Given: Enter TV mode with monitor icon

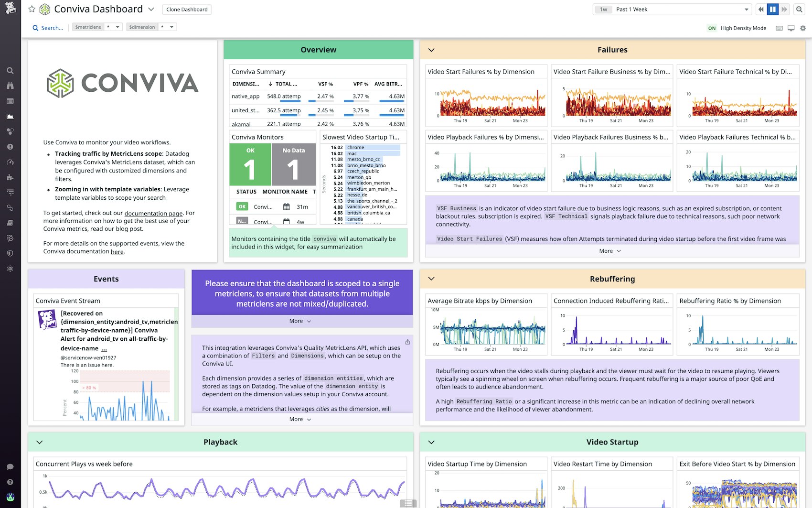Looking at the screenshot, I should click(x=791, y=28).
